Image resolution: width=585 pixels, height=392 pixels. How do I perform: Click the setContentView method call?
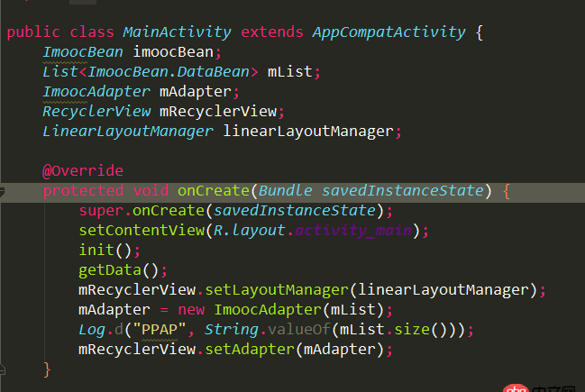[x=142, y=231]
